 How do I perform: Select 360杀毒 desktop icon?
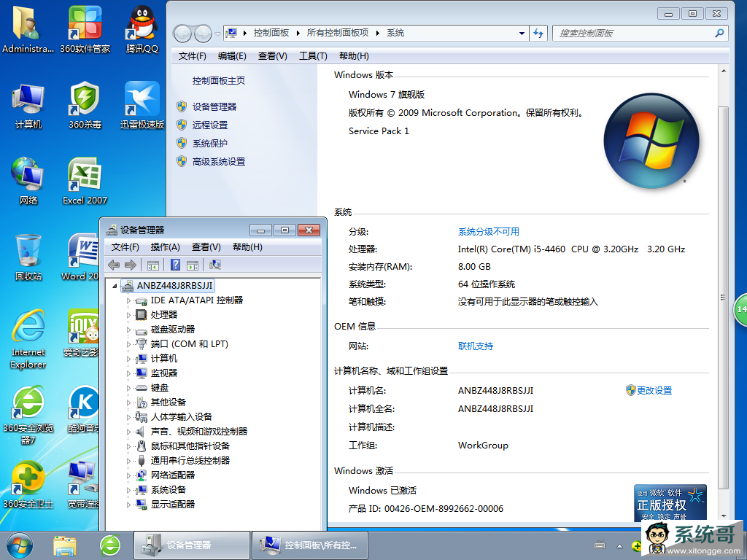85,106
